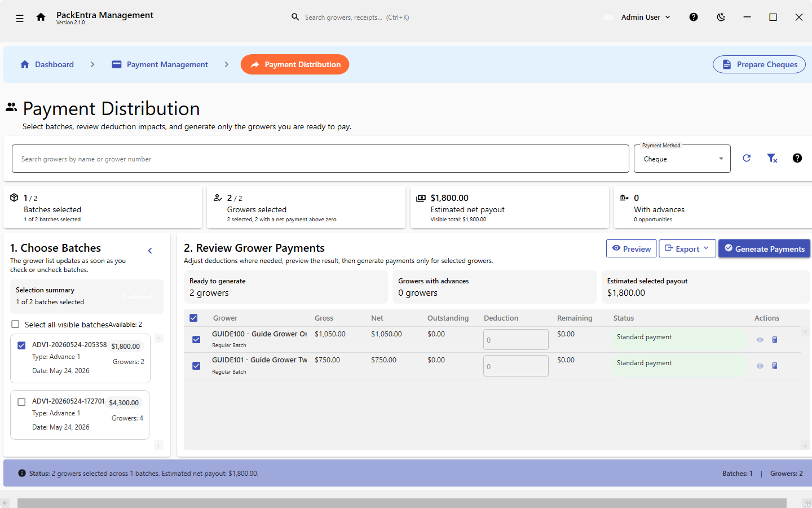Uncheck batch ADV1-20260524-205358

pos(21,345)
